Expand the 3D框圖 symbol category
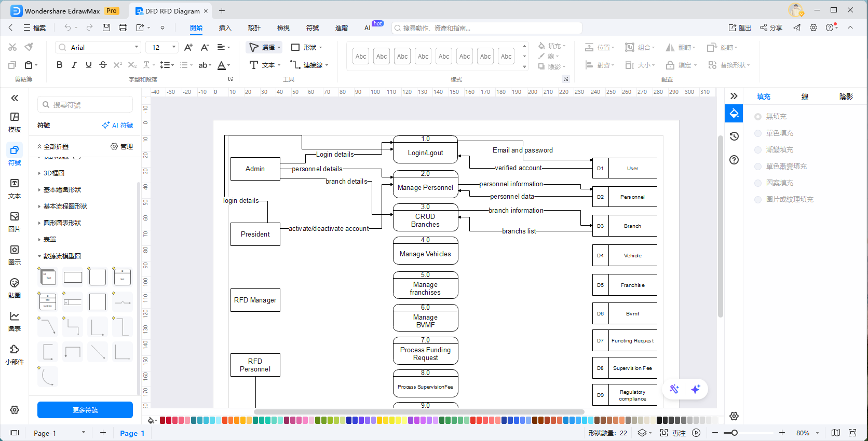 [x=54, y=173]
